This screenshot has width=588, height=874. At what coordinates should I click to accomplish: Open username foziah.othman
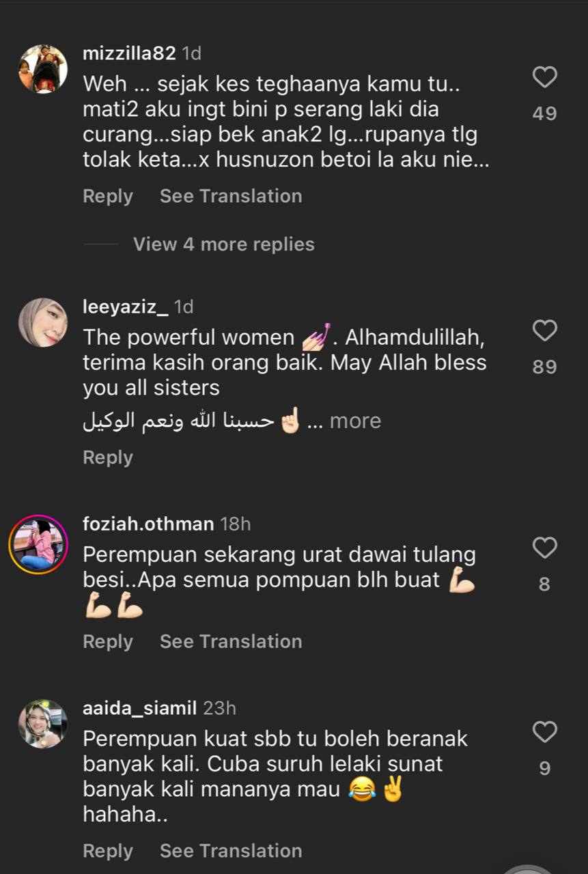point(148,524)
